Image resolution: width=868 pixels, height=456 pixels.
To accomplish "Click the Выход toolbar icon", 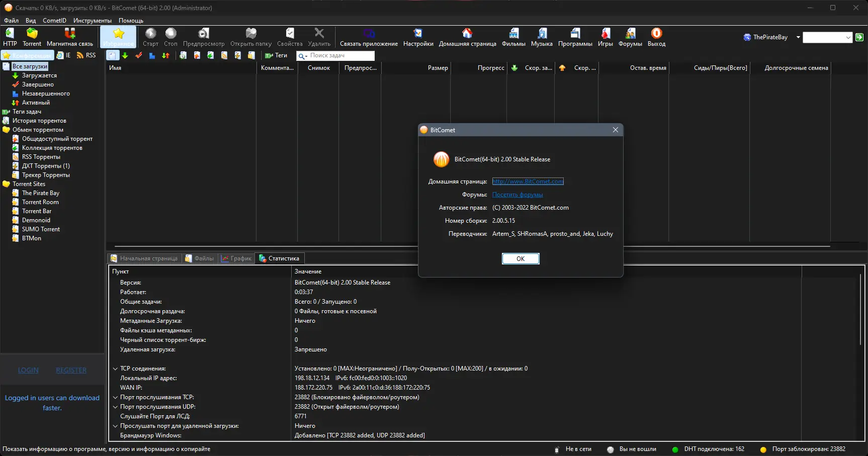I will [656, 37].
